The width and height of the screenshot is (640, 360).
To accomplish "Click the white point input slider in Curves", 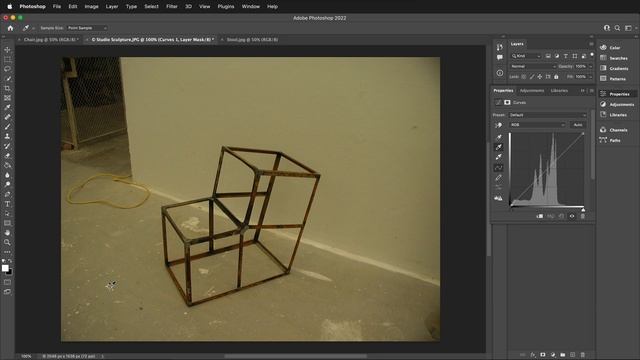I will [583, 209].
